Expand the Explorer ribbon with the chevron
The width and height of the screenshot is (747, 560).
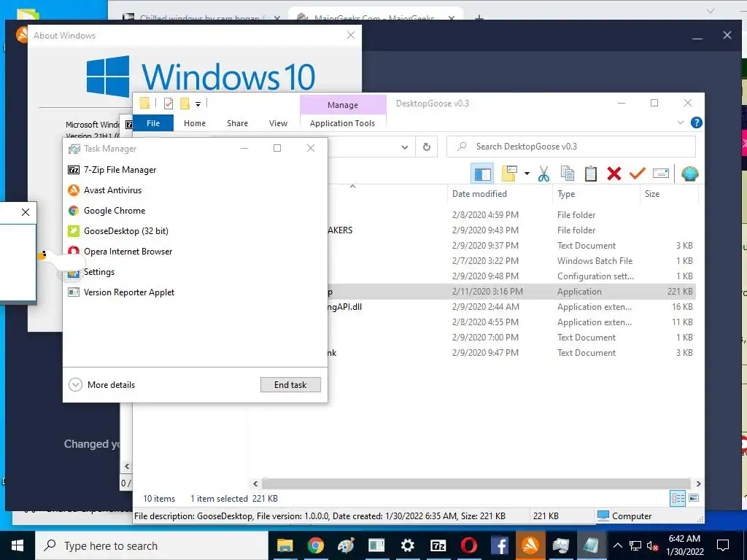tap(681, 122)
